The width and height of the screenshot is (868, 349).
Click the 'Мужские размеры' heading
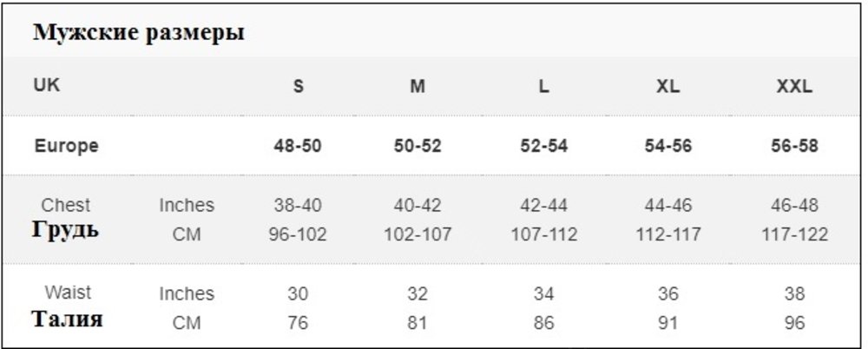(138, 33)
